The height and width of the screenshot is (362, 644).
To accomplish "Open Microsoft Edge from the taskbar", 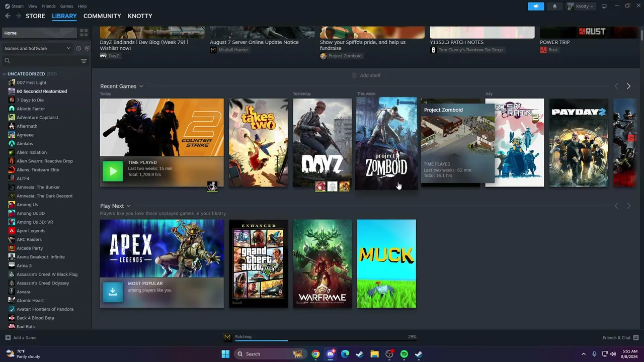I will (x=345, y=354).
